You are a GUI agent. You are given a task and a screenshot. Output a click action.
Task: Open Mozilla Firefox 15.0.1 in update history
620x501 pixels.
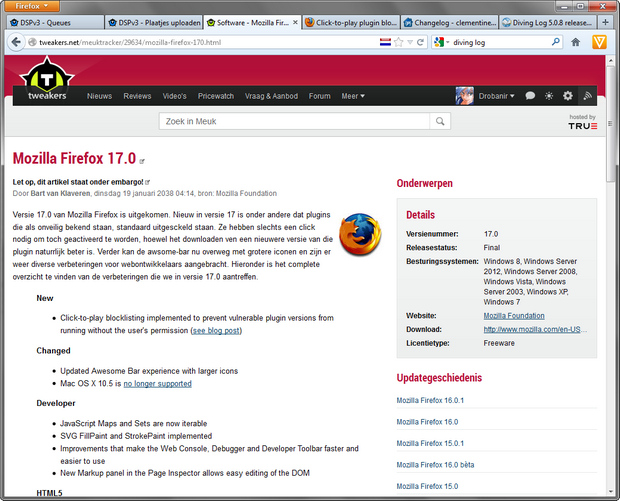pyautogui.click(x=430, y=443)
